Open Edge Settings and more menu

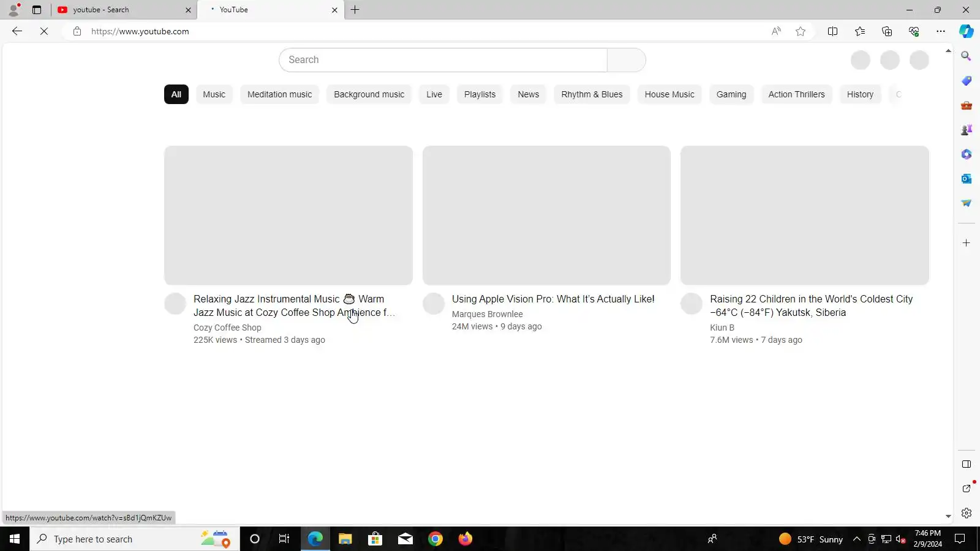(x=941, y=31)
